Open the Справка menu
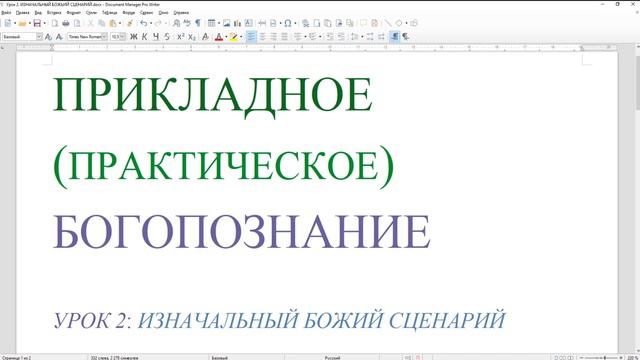The width and height of the screenshot is (640, 360). coord(181,13)
